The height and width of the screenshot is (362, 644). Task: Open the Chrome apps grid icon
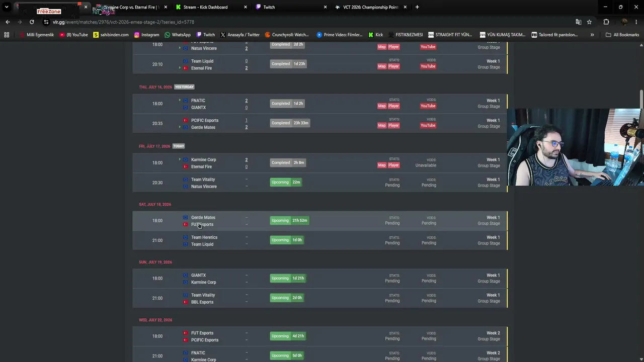pyautogui.click(x=7, y=35)
